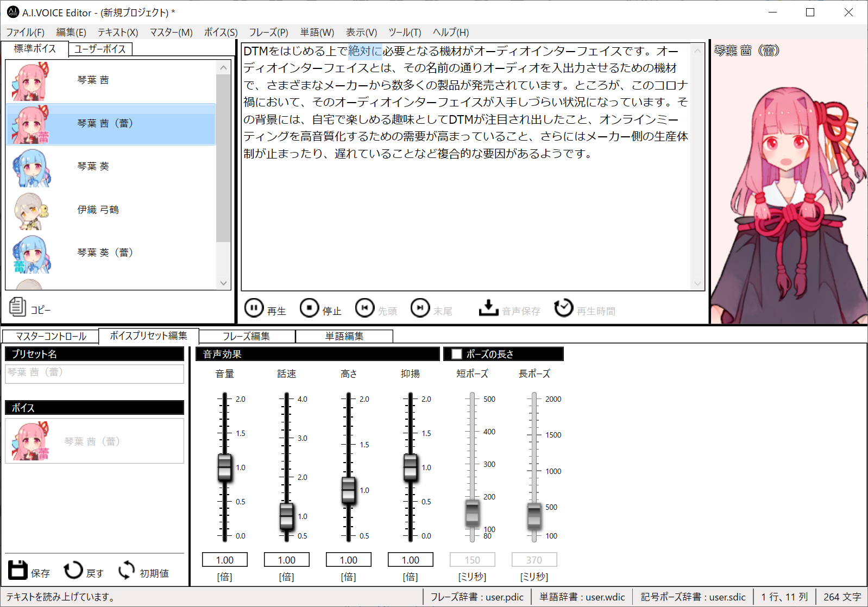This screenshot has height=607, width=868.
Task: Select 琴葉 葵（蕾） avatar in voice list
Action: coord(31,254)
